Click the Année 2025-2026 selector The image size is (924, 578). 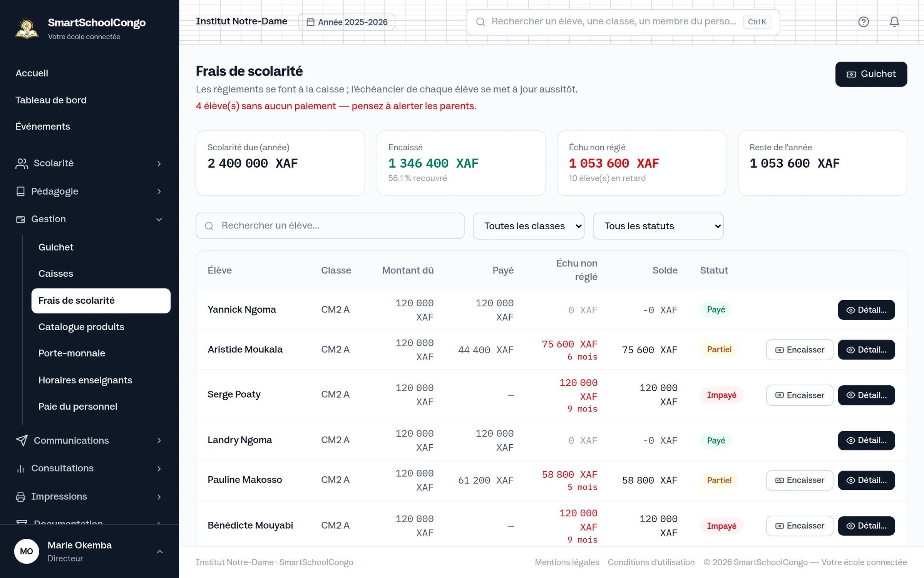click(x=347, y=22)
